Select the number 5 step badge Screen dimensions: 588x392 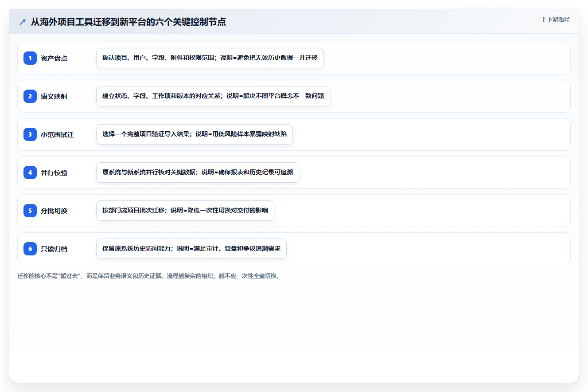30,211
